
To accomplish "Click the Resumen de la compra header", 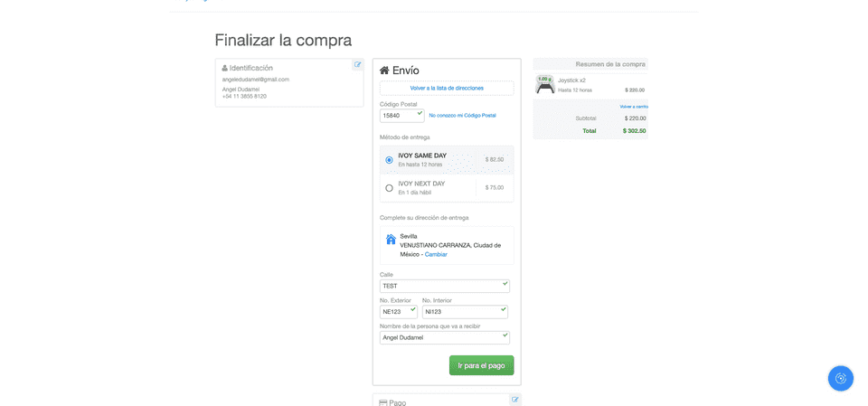I will (610, 64).
